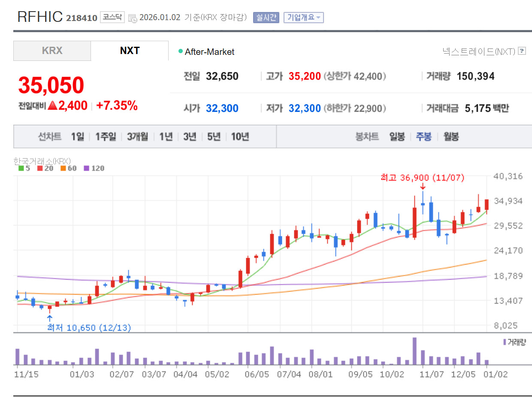The height and width of the screenshot is (397, 532).
Task: Click the blue 최저 10,650 arrow marker
Action: coord(50,319)
